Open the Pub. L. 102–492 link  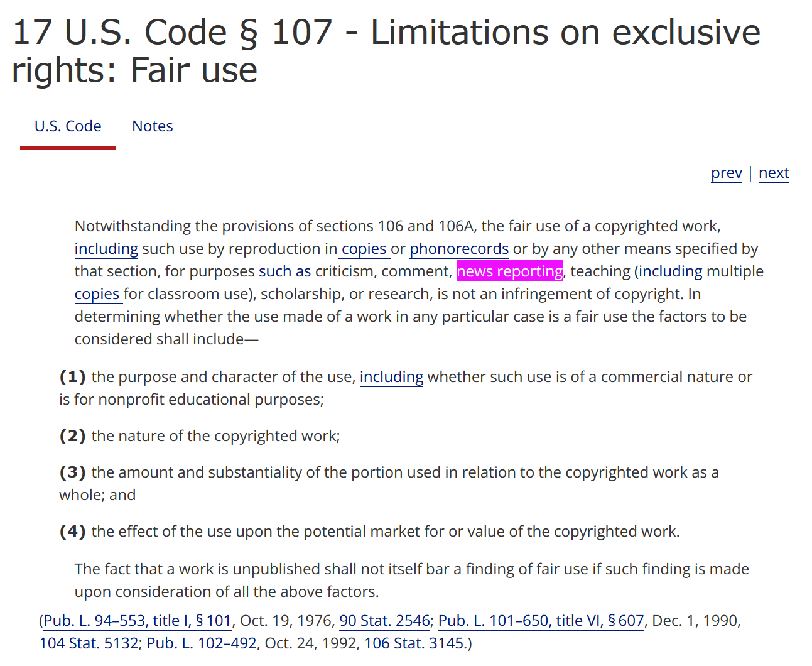(202, 643)
